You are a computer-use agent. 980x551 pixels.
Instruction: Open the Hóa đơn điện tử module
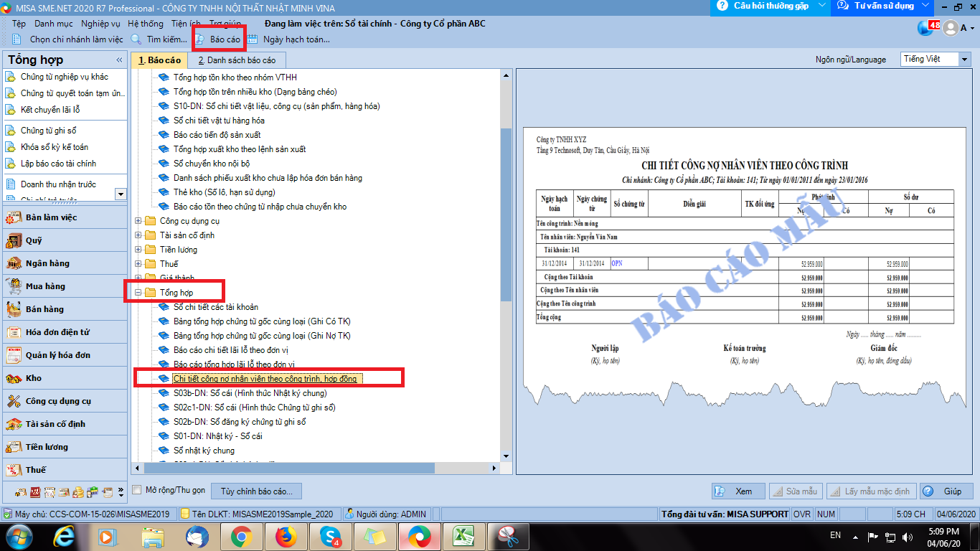[x=65, y=332]
